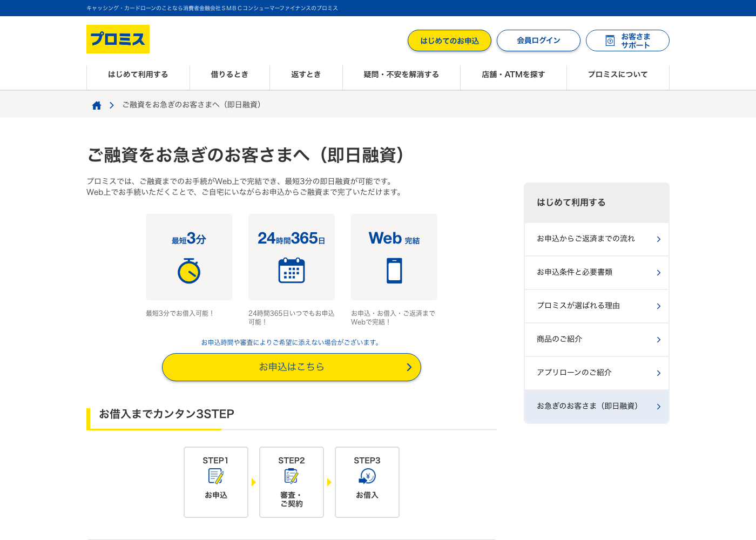Open the 疑問・不安を解消する navigation menu
This screenshot has width=756, height=540.
pos(401,75)
